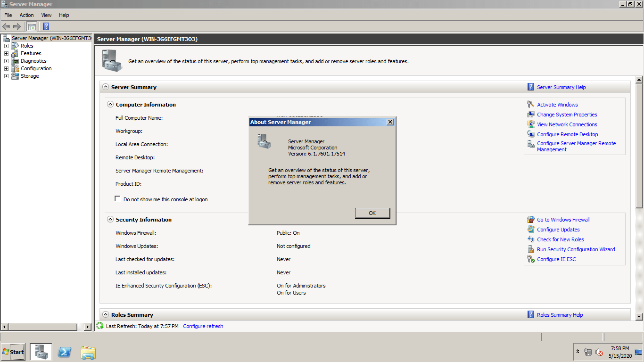Open the Help menu
Screen dimensions: 644x362
coord(64,15)
